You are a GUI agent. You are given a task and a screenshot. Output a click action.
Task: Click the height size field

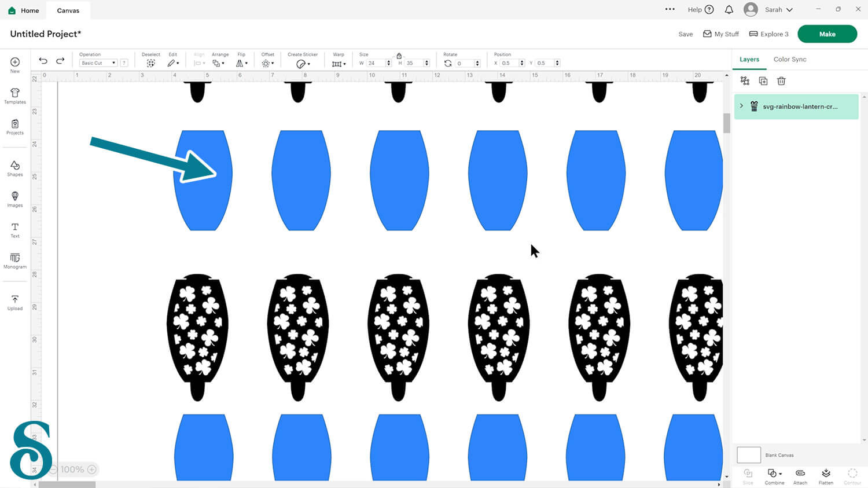414,63
